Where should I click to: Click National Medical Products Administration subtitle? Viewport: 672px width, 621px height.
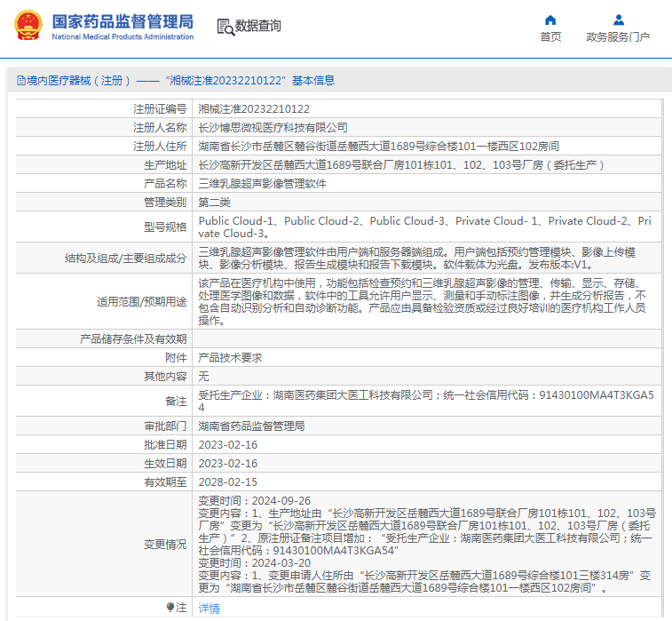coord(123,37)
